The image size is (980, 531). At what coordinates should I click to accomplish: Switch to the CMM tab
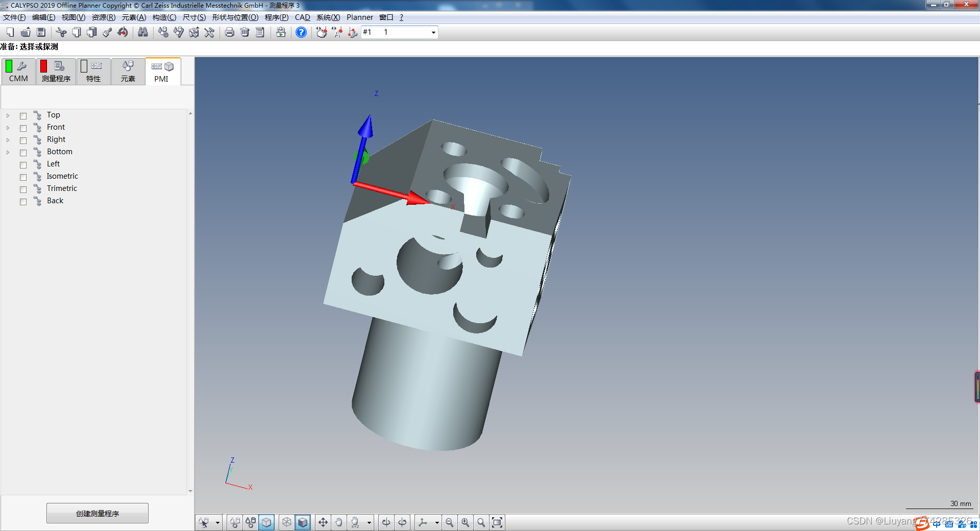pos(18,71)
